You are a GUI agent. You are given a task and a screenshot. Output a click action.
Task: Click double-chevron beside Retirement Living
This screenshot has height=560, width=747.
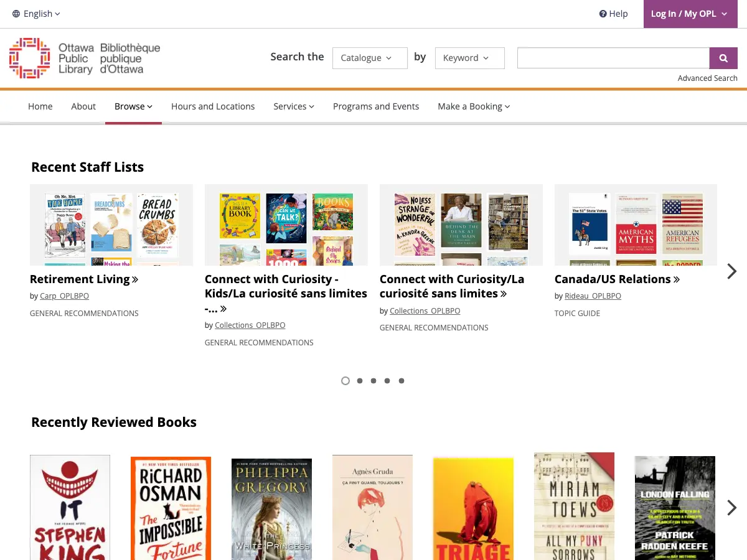click(x=135, y=279)
